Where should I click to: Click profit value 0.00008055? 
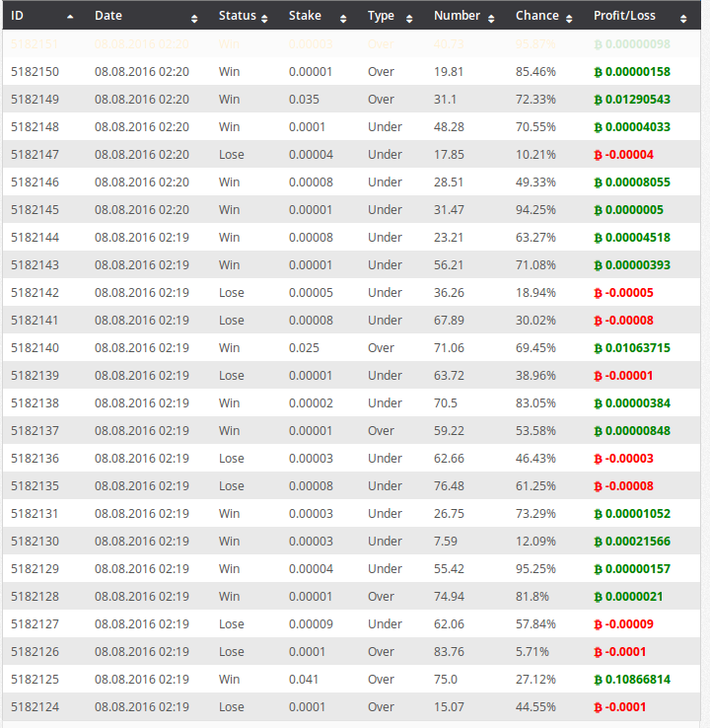pos(638,182)
